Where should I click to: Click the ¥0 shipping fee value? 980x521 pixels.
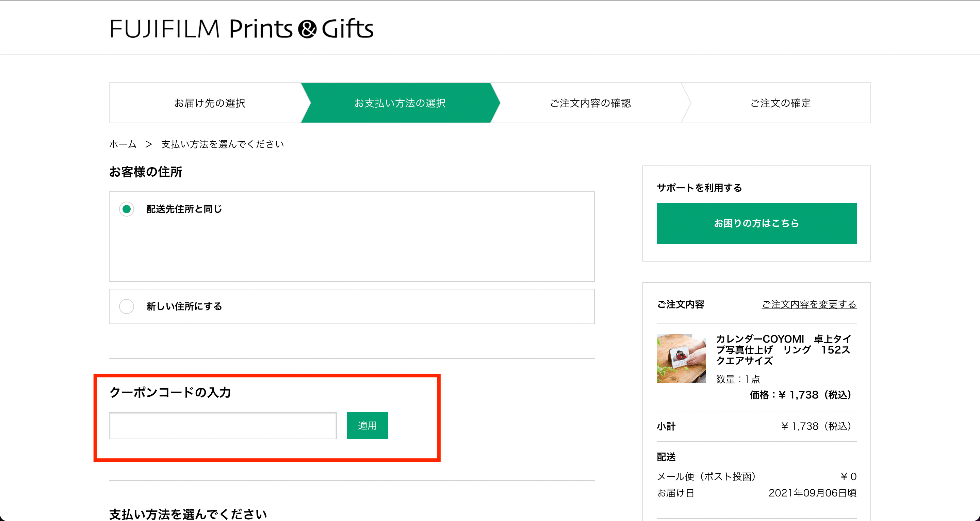pyautogui.click(x=848, y=476)
